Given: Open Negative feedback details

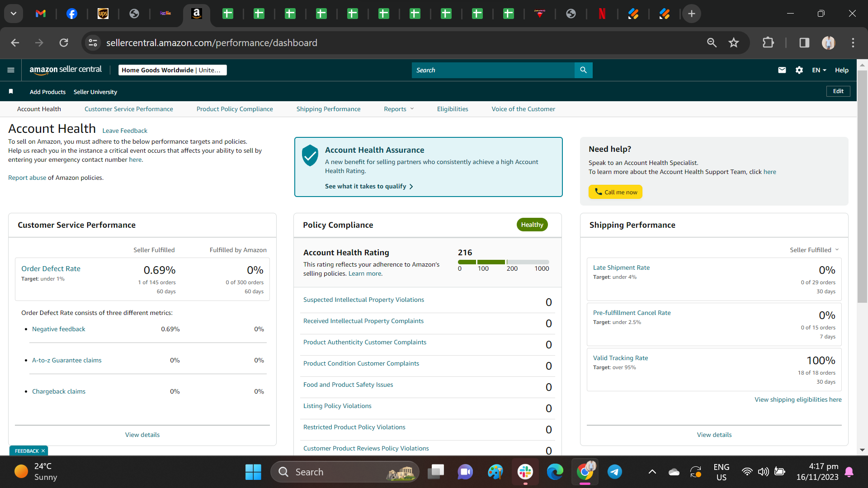Looking at the screenshot, I should [x=58, y=329].
